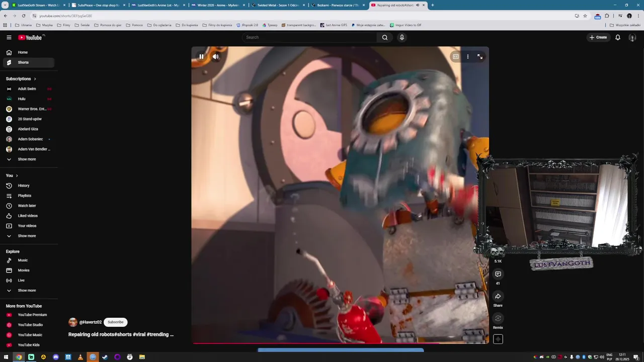Open Liked videos
Viewport: 644px width, 362px height.
click(x=29, y=216)
